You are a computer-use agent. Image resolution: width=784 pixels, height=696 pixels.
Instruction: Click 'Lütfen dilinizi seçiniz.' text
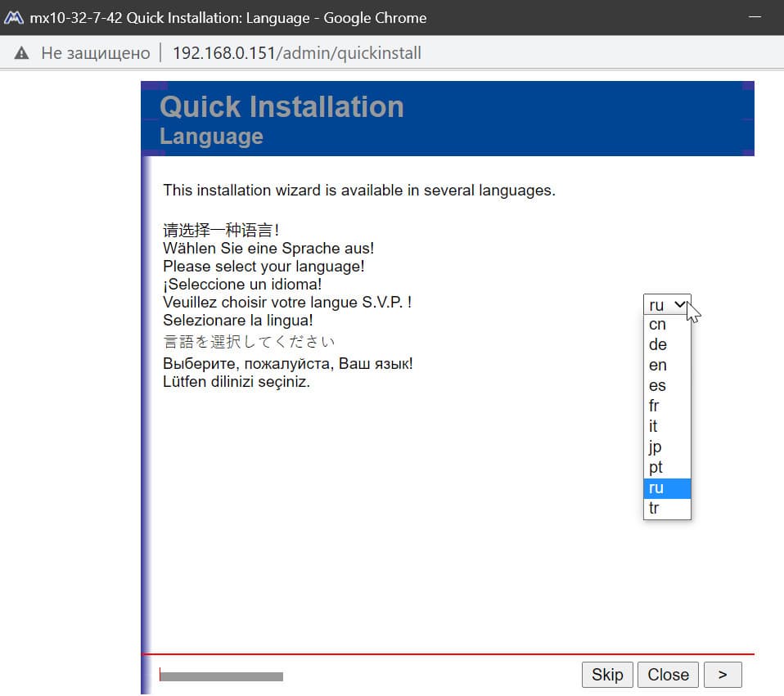[x=237, y=382]
